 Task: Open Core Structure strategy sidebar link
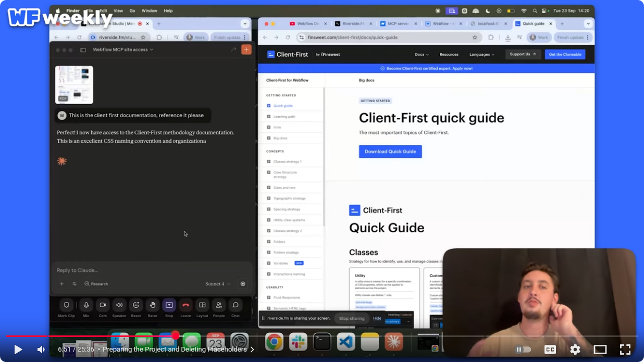[x=285, y=174]
